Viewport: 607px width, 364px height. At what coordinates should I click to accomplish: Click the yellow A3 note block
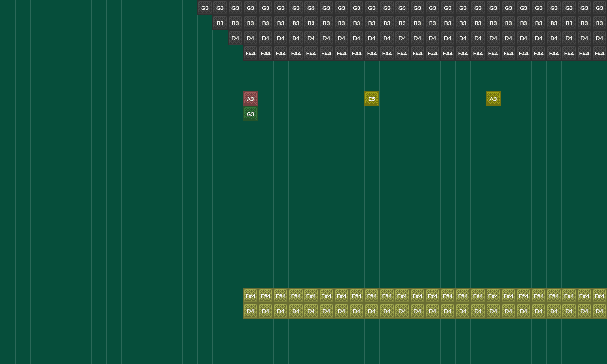pos(493,99)
